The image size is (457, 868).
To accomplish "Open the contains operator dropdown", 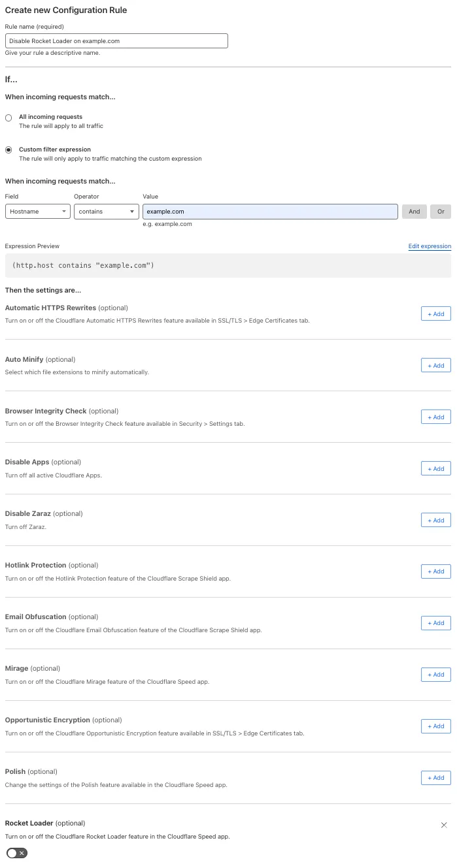I will pyautogui.click(x=106, y=212).
